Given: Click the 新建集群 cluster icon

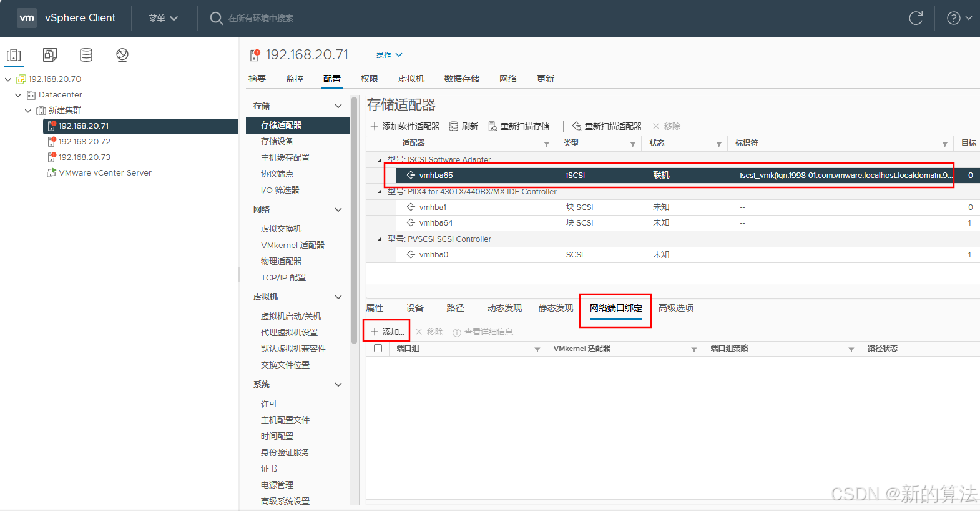Looking at the screenshot, I should pos(41,111).
